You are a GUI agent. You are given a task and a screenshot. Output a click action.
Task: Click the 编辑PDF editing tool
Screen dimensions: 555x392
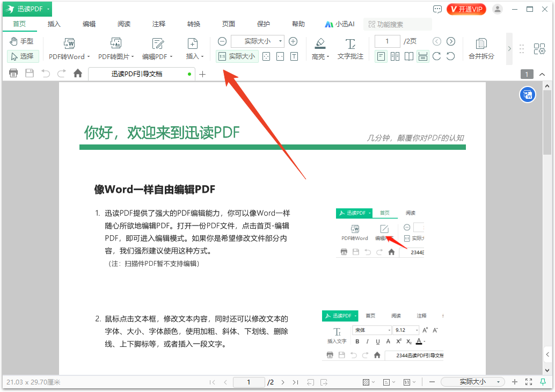tap(157, 48)
